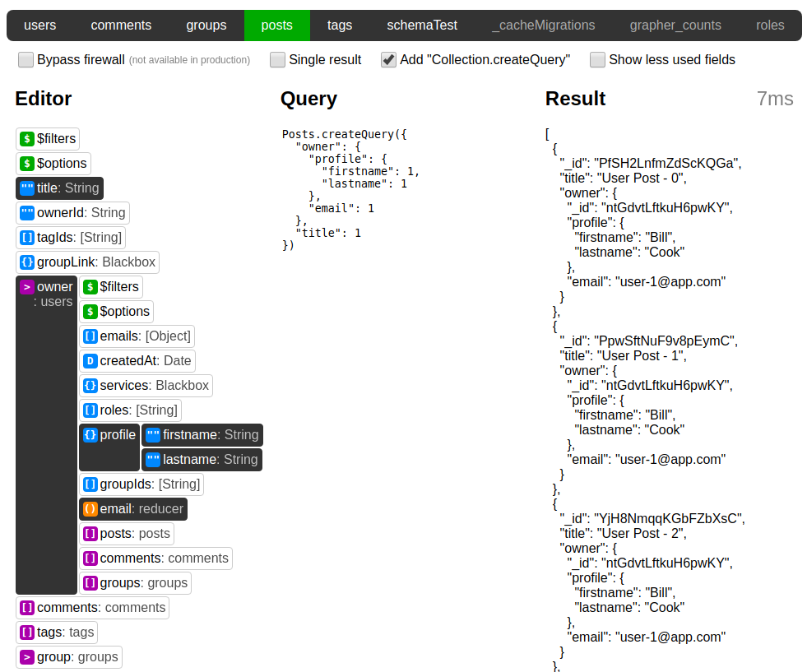Uncheck Add "Collection.createQuery" checkbox
Viewport: 807px width, 672px height.
tap(388, 60)
